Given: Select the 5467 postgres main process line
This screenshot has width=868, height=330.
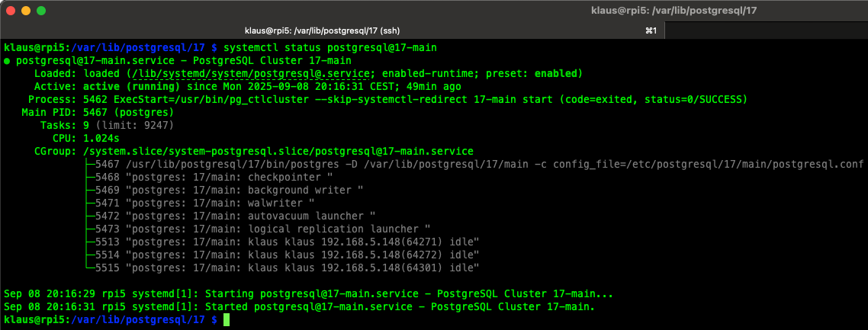Looking at the screenshot, I should pos(473,165).
